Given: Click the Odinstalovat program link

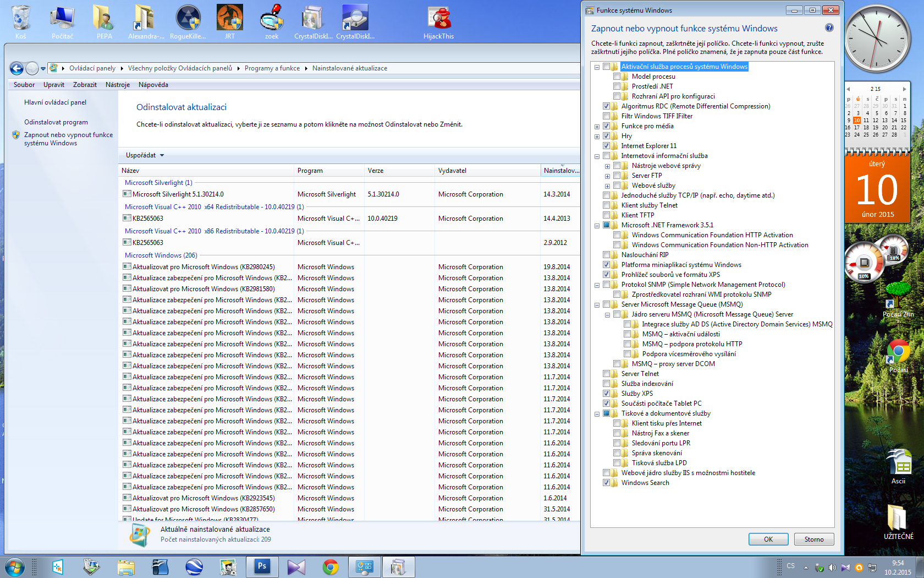Looking at the screenshot, I should (x=56, y=122).
